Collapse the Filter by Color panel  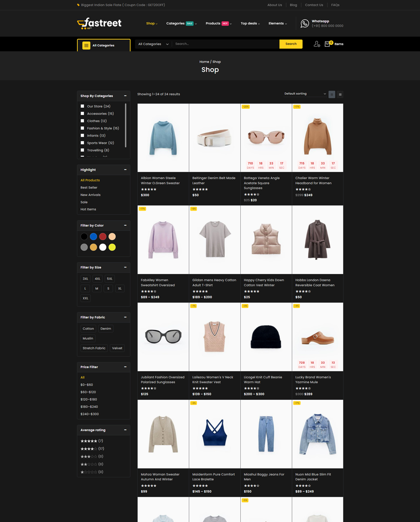click(125, 225)
